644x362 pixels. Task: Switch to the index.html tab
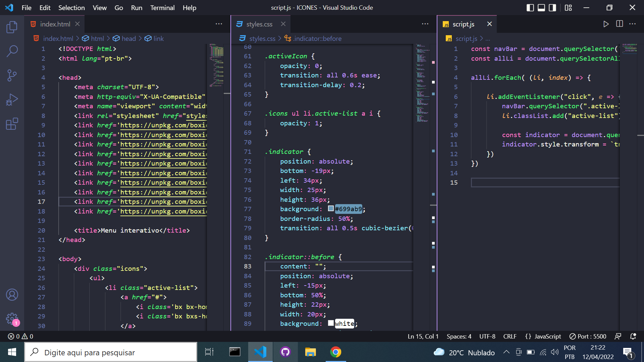tap(55, 24)
